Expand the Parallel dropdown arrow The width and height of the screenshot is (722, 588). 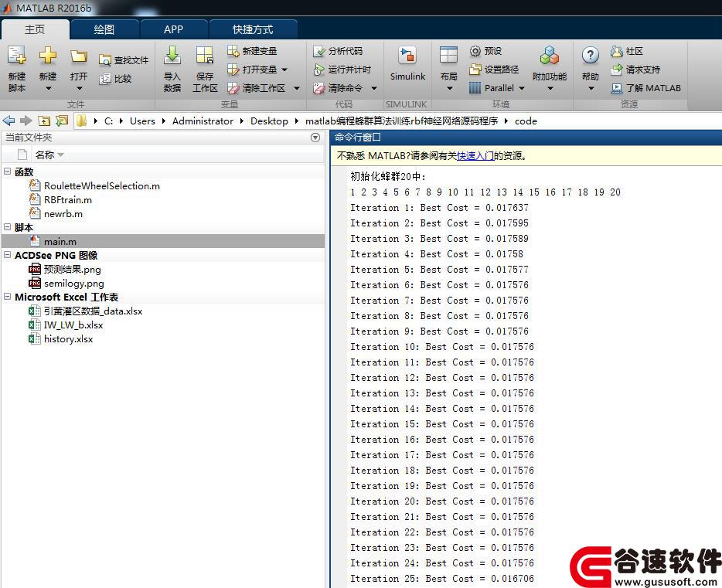point(522,88)
